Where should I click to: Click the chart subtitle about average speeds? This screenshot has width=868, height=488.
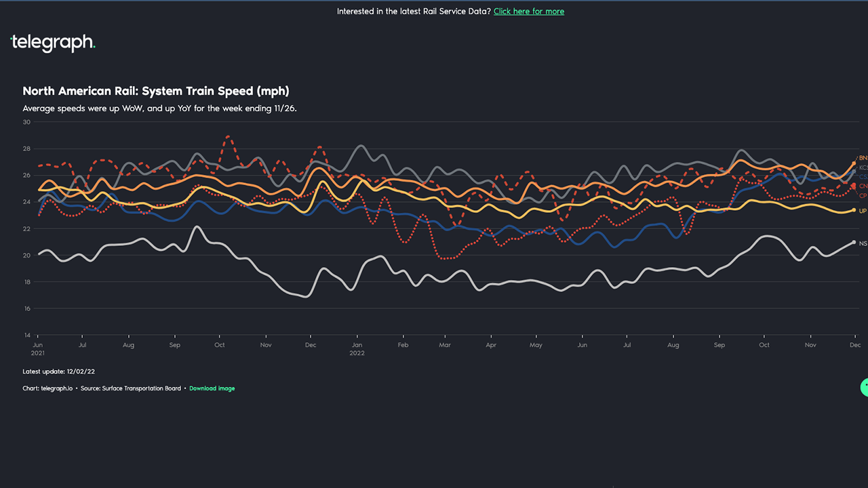159,108
